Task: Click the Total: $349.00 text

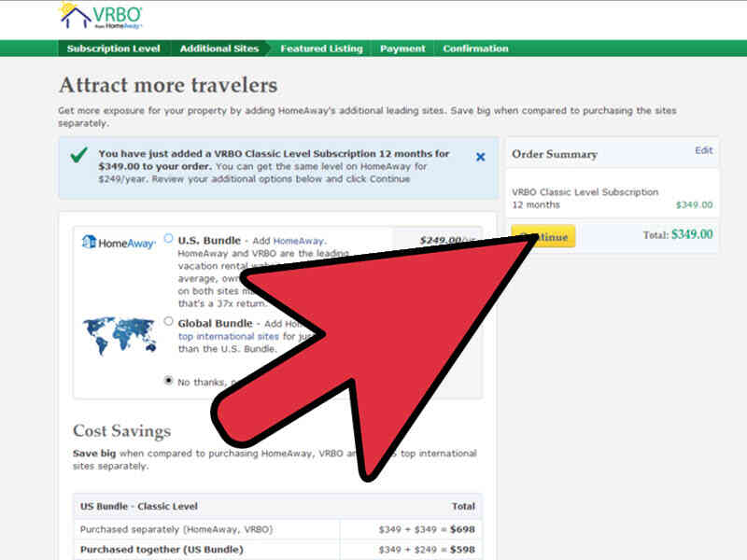Action: coord(678,234)
